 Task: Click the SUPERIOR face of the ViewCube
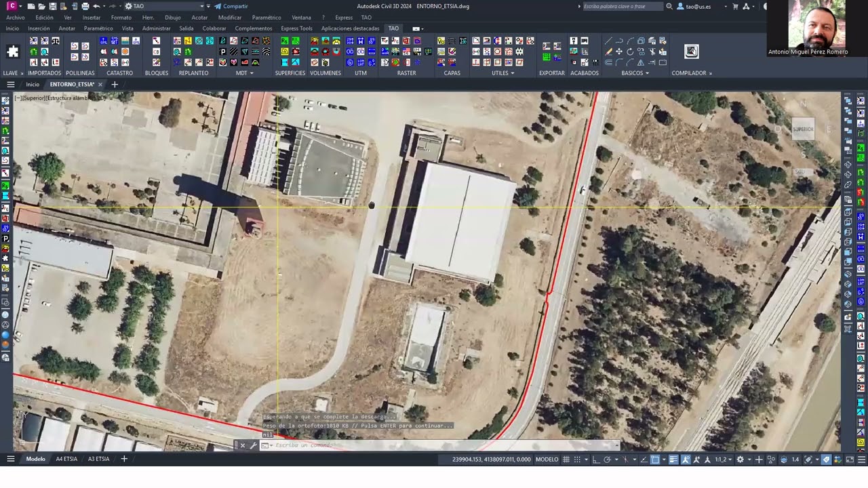[x=803, y=129]
